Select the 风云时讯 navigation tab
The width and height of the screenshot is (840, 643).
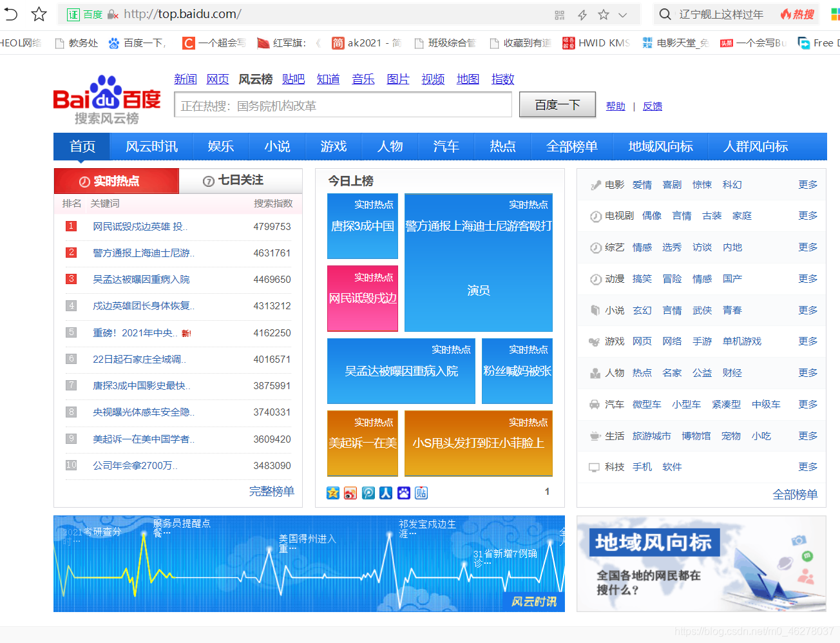coord(151,146)
